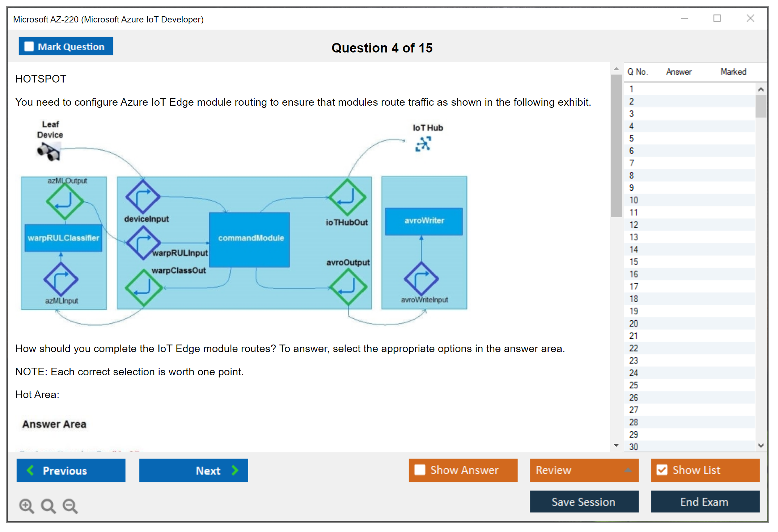Click the Save Session button

[x=584, y=502]
